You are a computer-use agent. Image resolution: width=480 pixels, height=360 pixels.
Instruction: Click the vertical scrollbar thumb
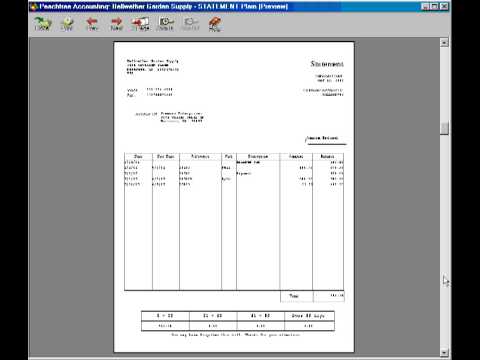(444, 128)
